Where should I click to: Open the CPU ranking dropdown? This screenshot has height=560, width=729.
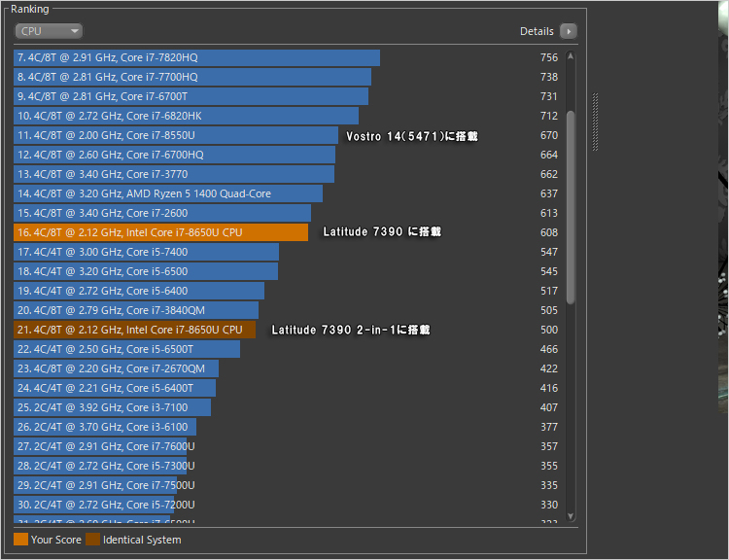(x=49, y=31)
